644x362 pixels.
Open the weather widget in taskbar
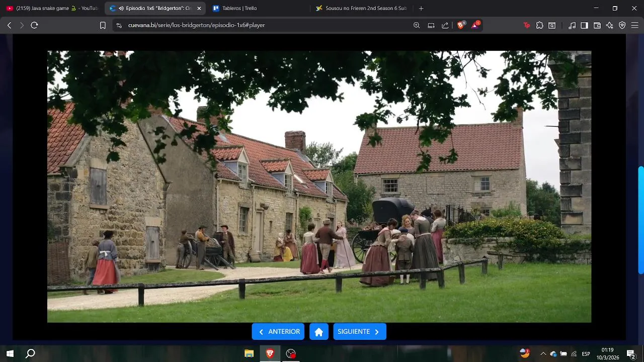(x=525, y=353)
